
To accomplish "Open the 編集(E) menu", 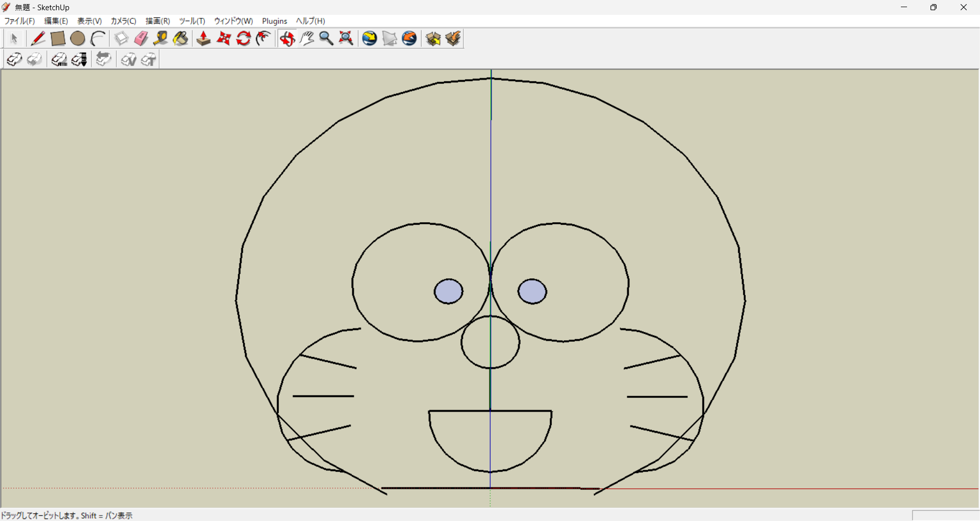I will 56,21.
